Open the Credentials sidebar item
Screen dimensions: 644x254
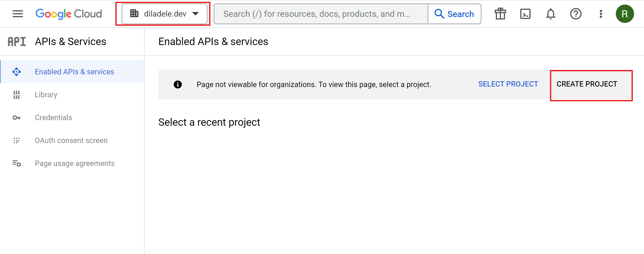(72, 118)
